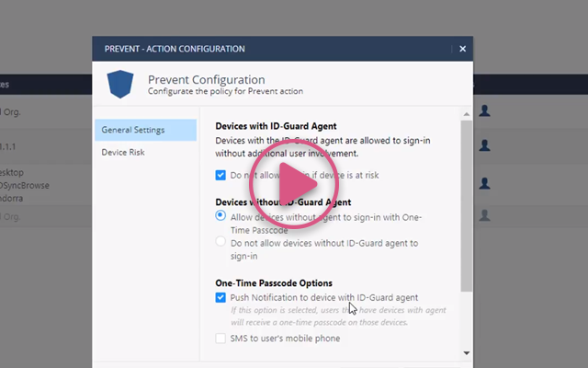Enable SMS to user's mobile phone
The height and width of the screenshot is (368, 588).
220,339
